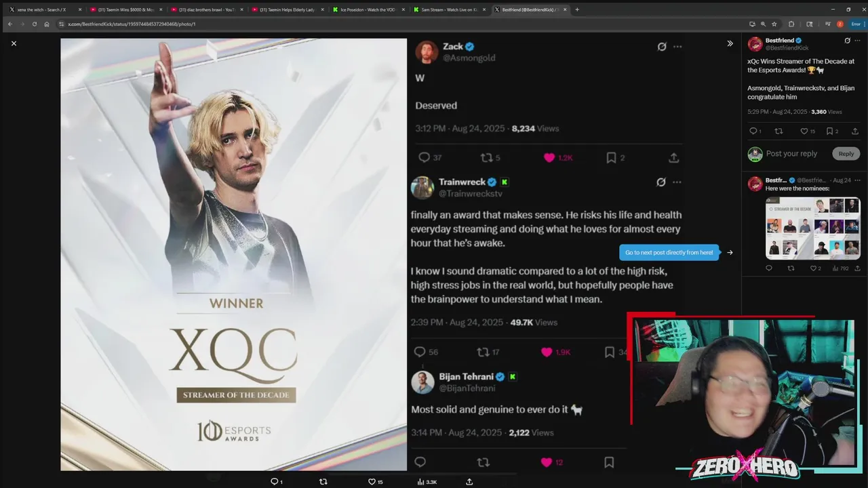
Task: Click the reply icon with 37 comments
Action: [x=425, y=157]
